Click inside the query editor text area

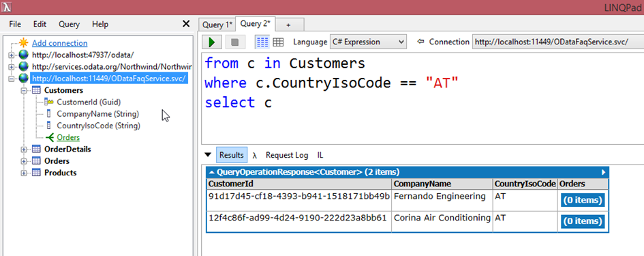pyautogui.click(x=423, y=99)
